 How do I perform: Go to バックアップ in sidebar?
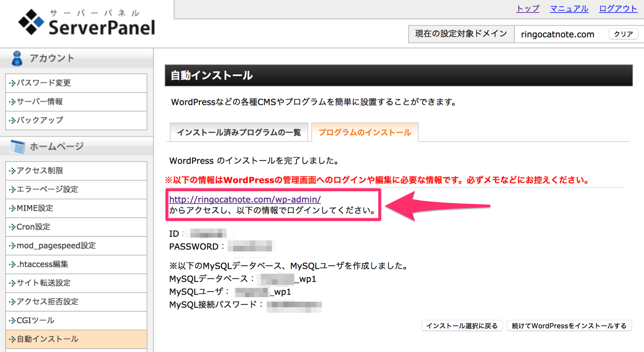point(40,120)
